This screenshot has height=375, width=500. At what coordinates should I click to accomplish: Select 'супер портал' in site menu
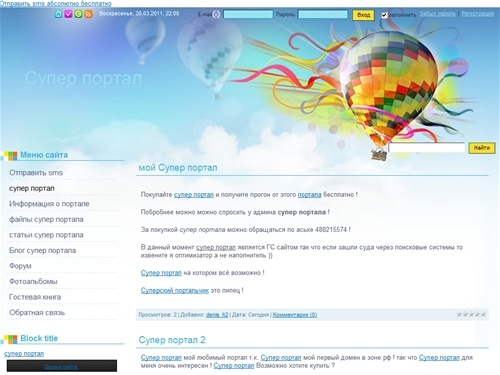(32, 188)
